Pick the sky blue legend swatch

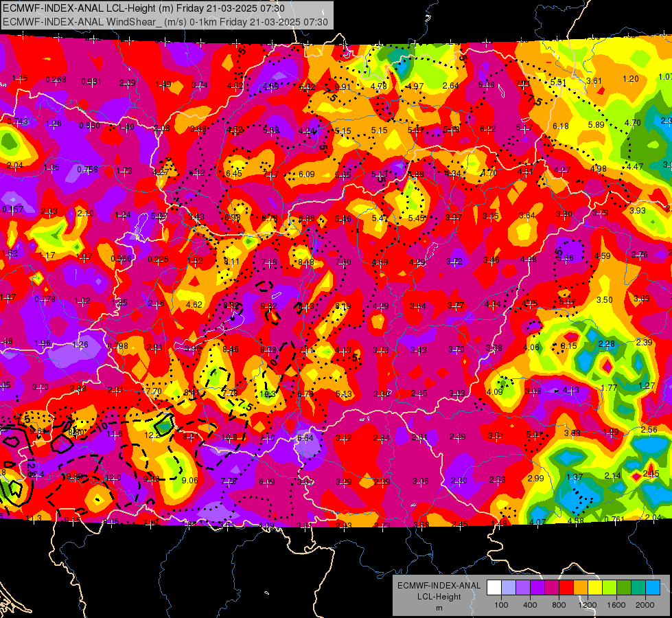[x=653, y=587]
